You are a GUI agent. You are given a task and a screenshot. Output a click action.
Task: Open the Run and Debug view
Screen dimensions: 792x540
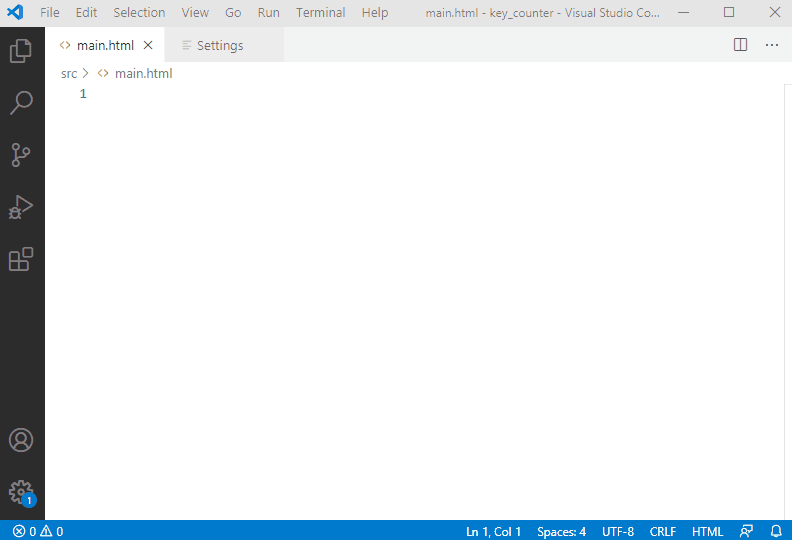click(x=21, y=207)
